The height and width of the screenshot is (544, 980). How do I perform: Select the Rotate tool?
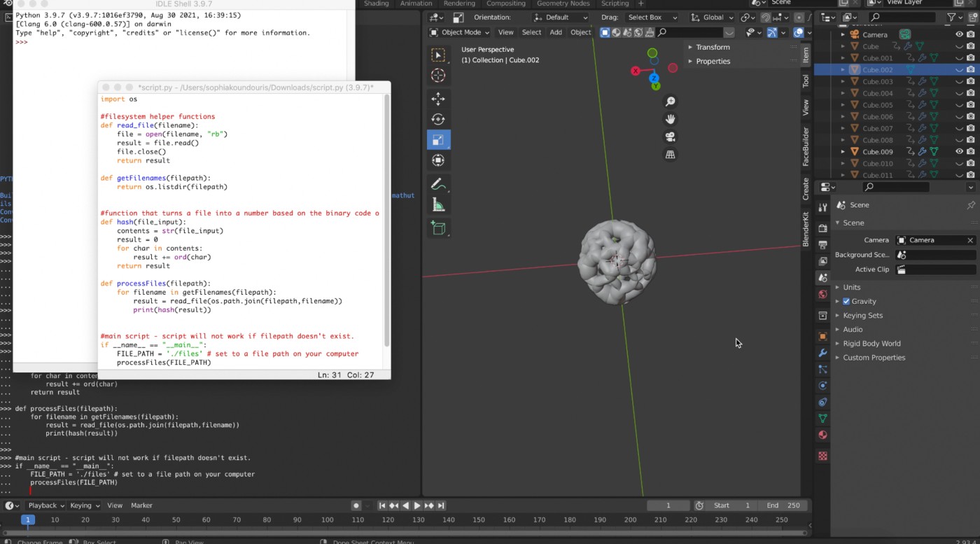point(438,119)
